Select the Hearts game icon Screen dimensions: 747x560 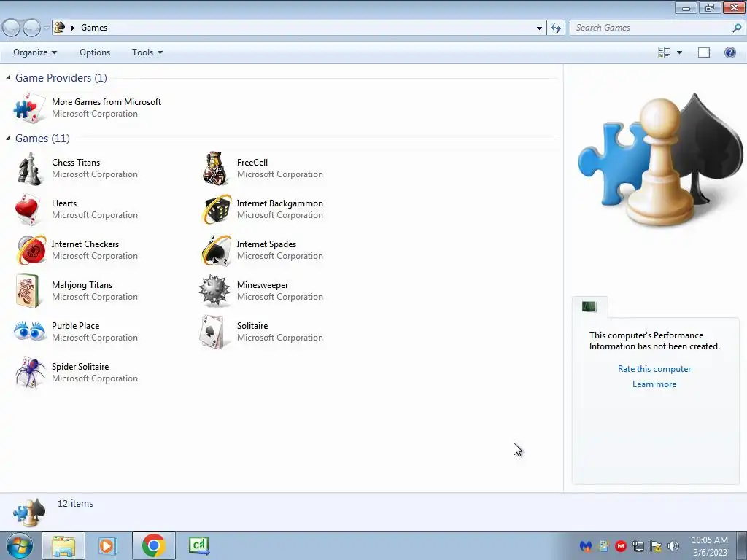pos(28,209)
